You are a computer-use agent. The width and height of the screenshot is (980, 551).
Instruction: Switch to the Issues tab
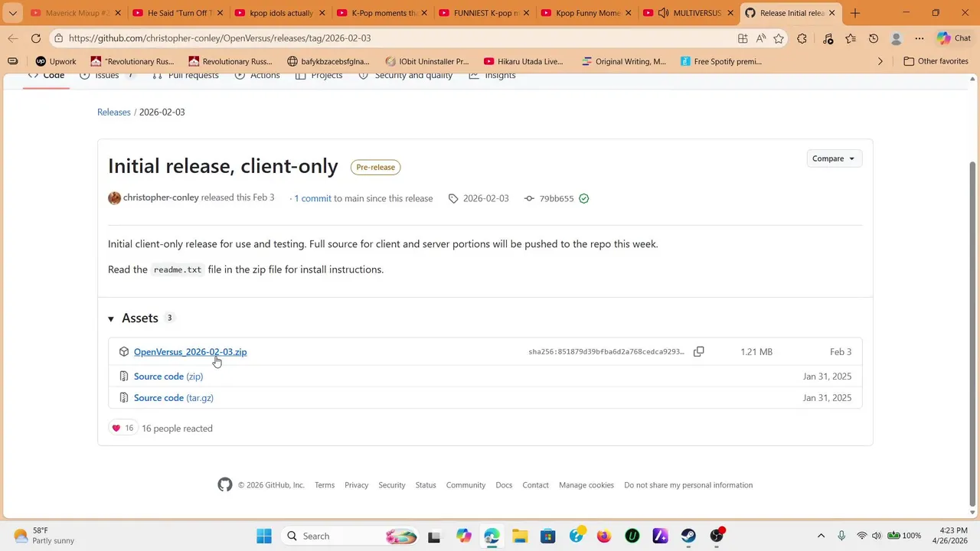click(x=107, y=75)
